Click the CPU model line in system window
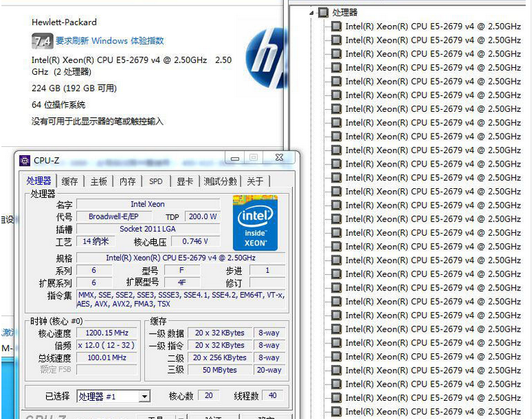The height and width of the screenshot is (419, 532). (x=131, y=66)
